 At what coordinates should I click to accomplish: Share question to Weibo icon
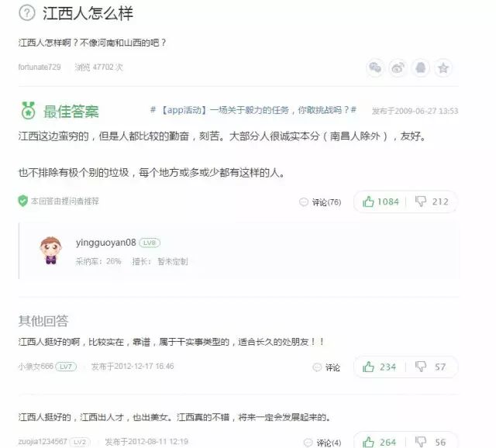tap(398, 67)
